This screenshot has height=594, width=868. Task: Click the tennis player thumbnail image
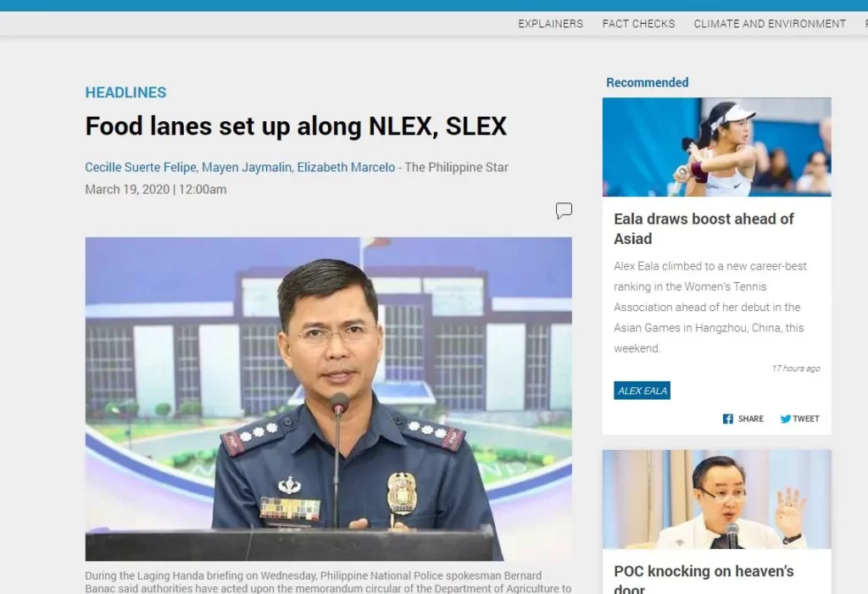[717, 147]
